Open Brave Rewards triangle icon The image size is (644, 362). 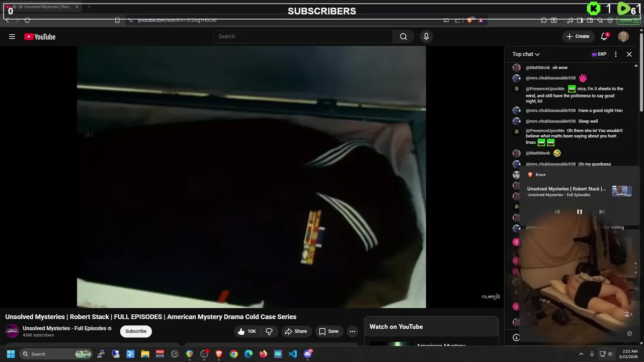click(x=480, y=20)
